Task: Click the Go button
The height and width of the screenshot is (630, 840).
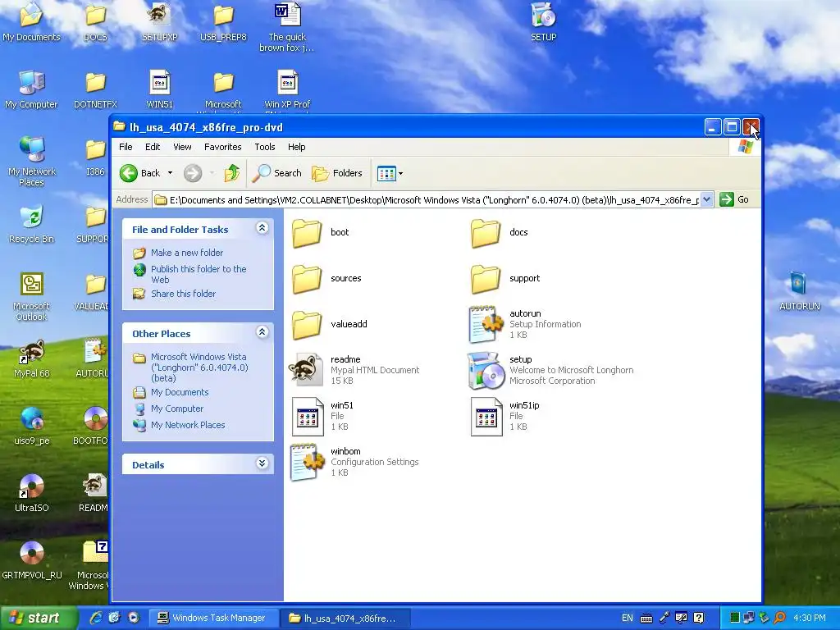Action: pos(734,200)
